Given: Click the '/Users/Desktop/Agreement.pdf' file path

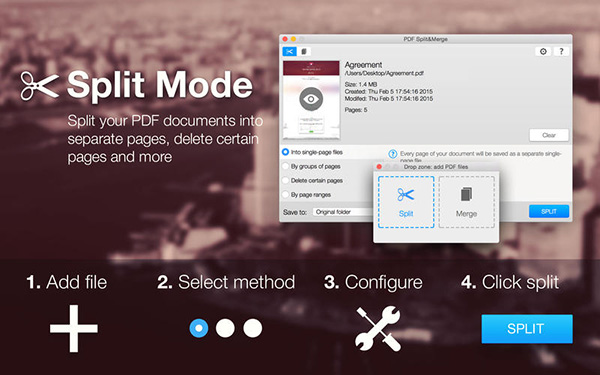Looking at the screenshot, I should click(x=384, y=73).
